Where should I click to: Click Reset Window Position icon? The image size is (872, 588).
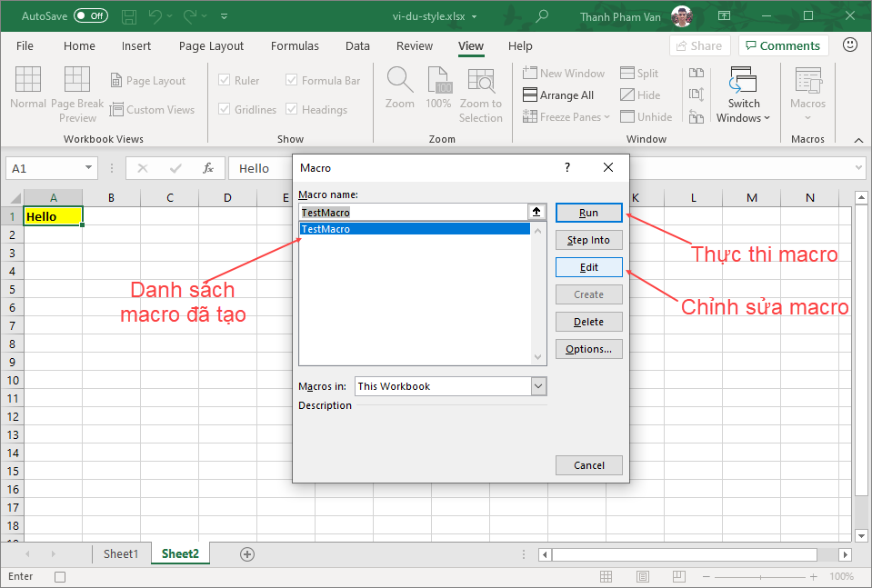pos(697,116)
